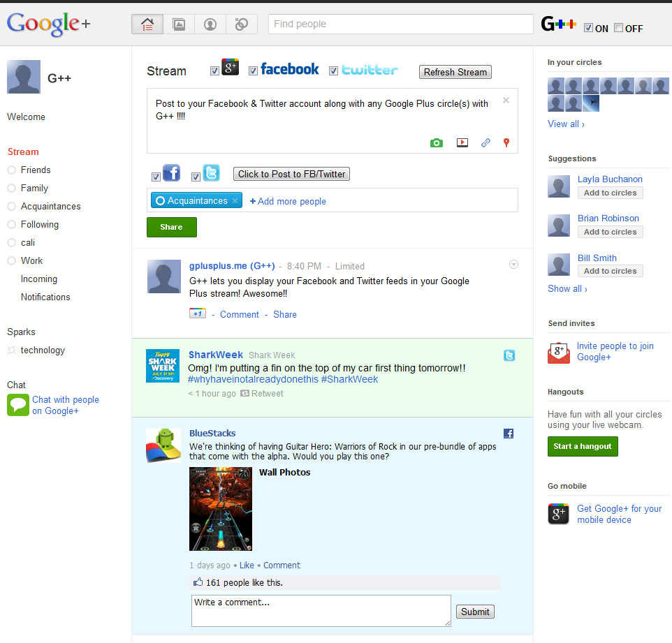672x643 pixels.
Task: Open the Profile toolbar icon
Action: (x=210, y=24)
